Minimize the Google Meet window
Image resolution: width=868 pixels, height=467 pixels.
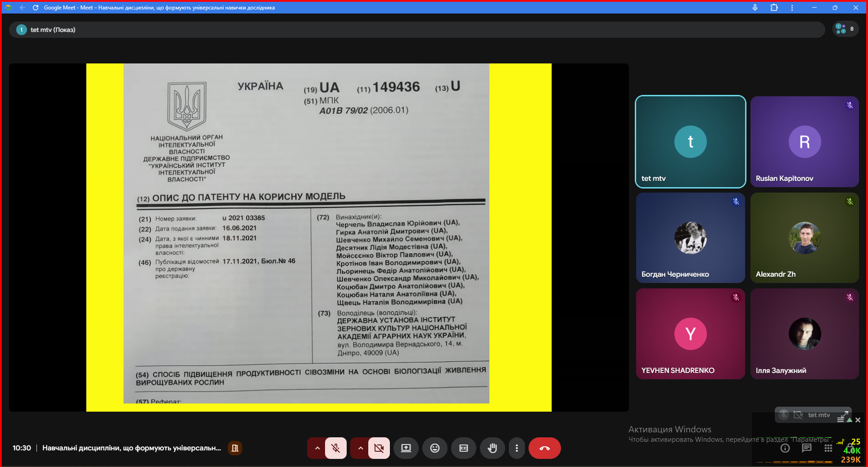coord(814,8)
